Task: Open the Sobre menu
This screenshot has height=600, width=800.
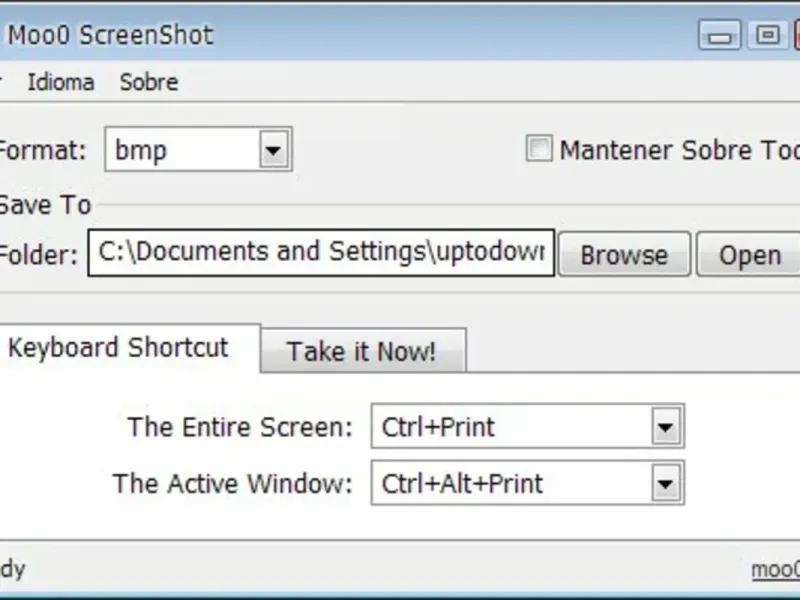Action: 149,82
